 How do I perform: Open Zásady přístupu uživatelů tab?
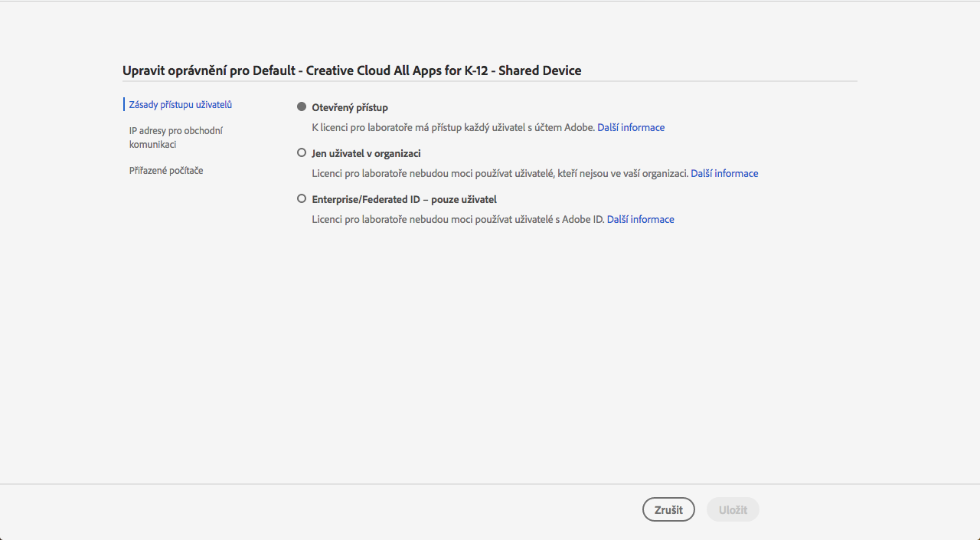tap(181, 104)
